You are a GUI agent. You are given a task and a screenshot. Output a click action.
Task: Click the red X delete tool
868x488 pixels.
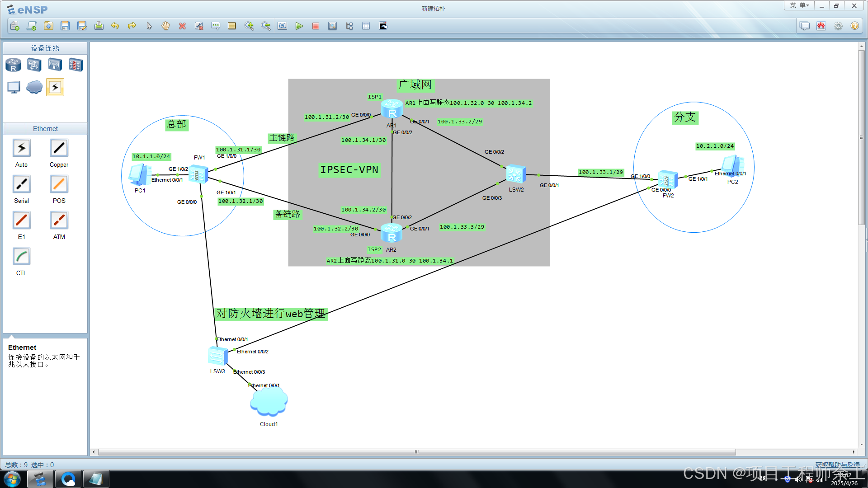tap(182, 26)
